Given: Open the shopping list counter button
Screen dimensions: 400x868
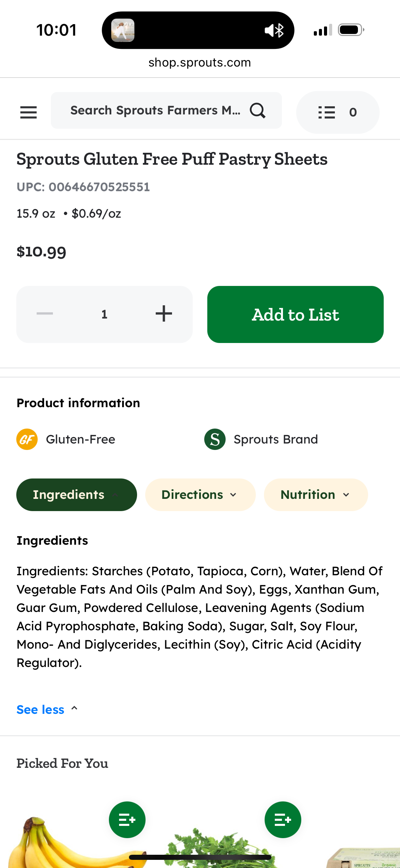Looking at the screenshot, I should pyautogui.click(x=338, y=112).
